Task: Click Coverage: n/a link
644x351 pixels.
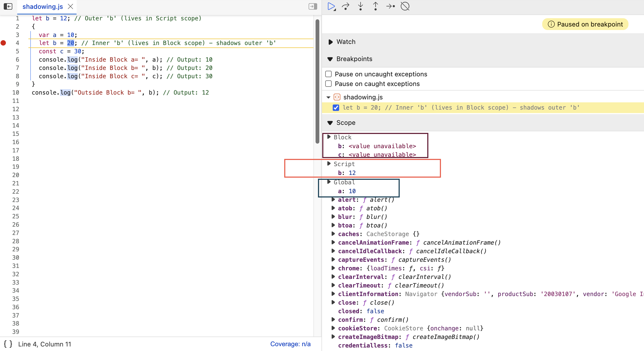Action: tap(290, 344)
